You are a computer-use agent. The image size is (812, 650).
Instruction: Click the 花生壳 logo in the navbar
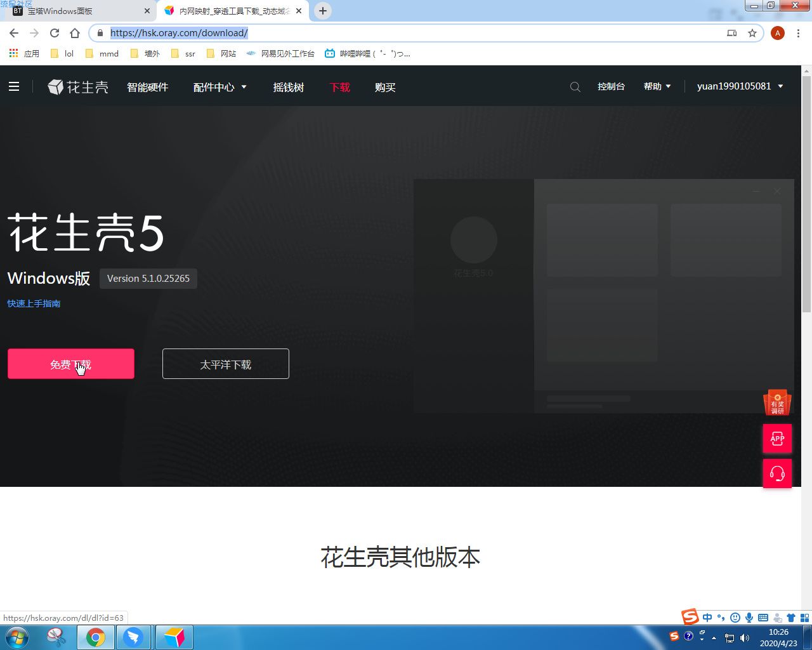[x=78, y=87]
